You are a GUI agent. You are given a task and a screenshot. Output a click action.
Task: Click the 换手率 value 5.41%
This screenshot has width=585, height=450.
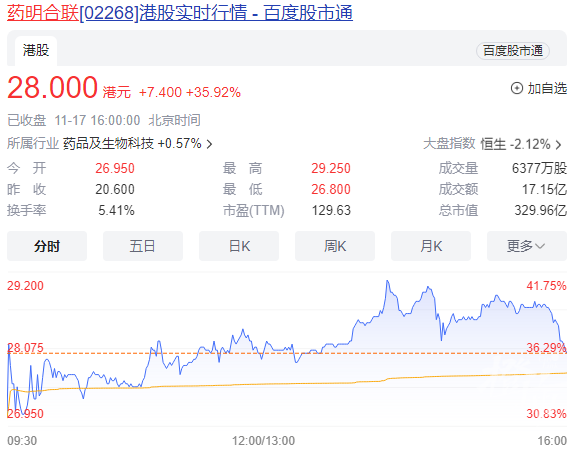(116, 210)
